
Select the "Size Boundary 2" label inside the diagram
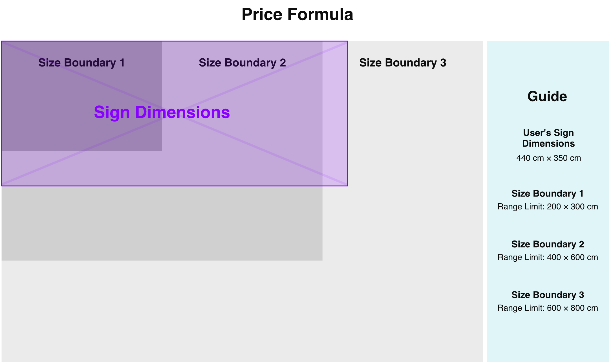point(242,63)
